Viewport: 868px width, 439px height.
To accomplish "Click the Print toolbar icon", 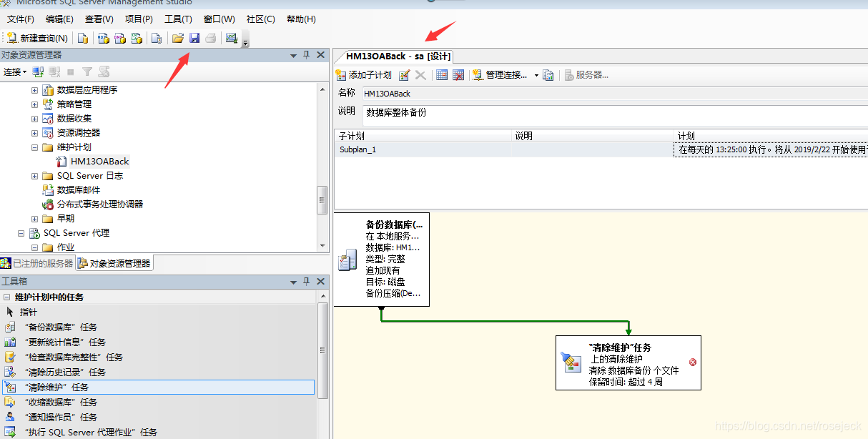I will (211, 38).
